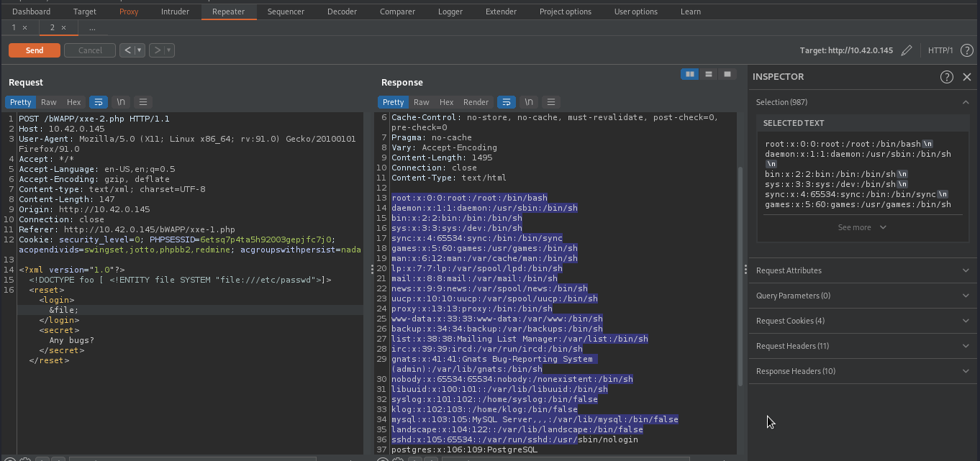
Task: Click mysql:x:103:105 line in response
Action: click(x=535, y=419)
